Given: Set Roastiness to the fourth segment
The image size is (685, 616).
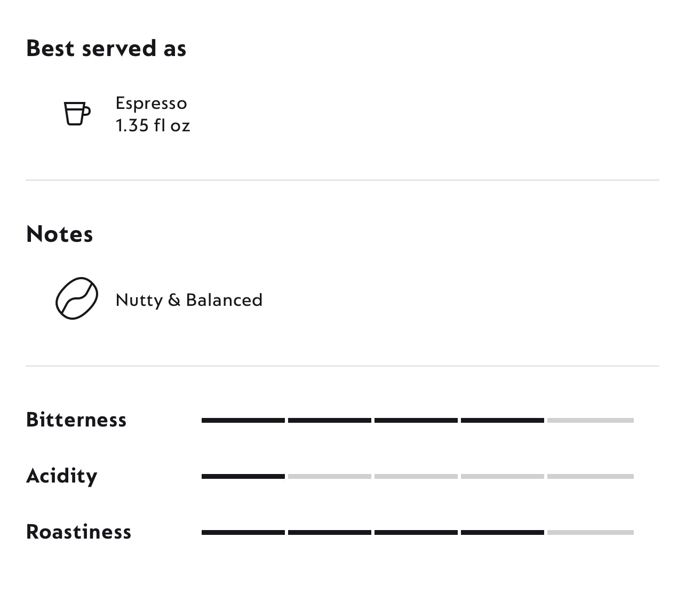Looking at the screenshot, I should [503, 532].
